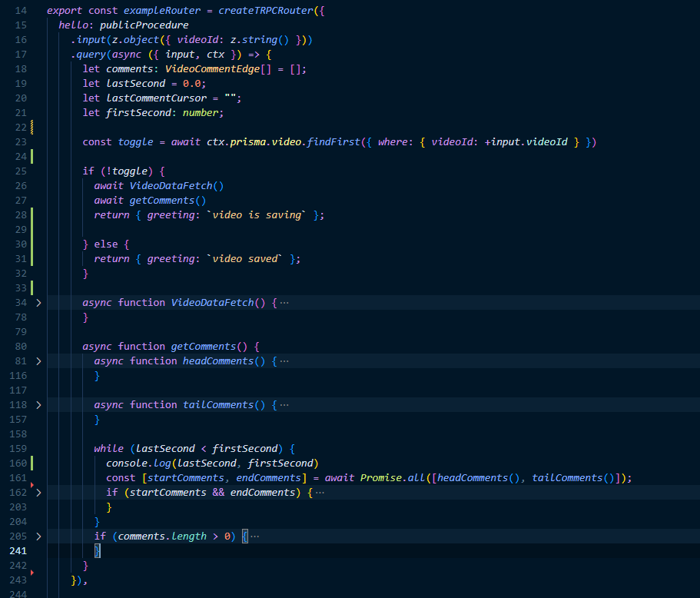Click the green gutter bar beside line 22

31,127
